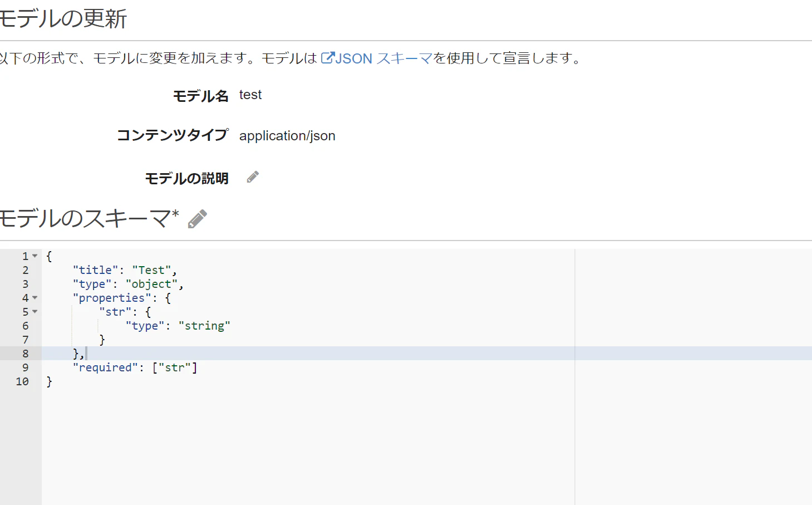Viewport: 812px width, 505px height.
Task: Open the JSON スキーマ link
Action: [x=377, y=58]
